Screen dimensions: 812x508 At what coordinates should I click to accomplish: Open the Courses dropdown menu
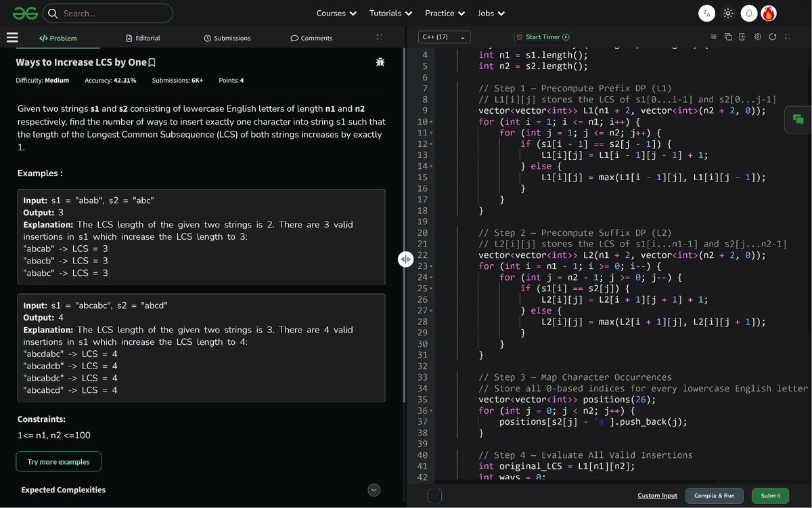point(336,13)
